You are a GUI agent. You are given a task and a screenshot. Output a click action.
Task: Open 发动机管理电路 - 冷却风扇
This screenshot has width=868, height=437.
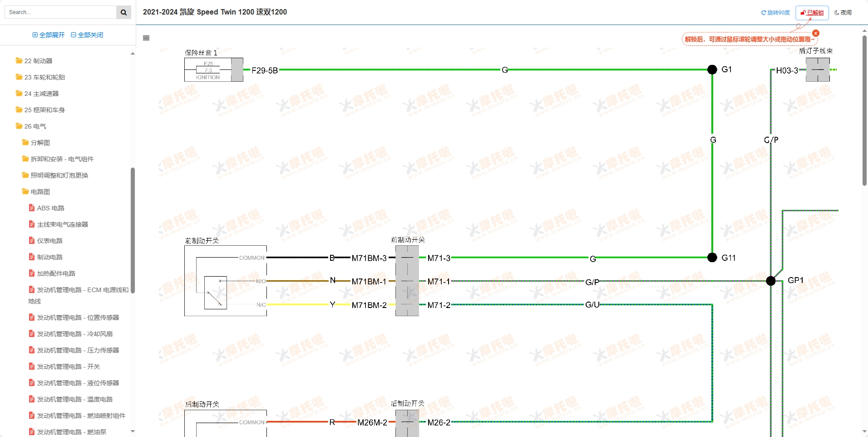pyautogui.click(x=74, y=334)
